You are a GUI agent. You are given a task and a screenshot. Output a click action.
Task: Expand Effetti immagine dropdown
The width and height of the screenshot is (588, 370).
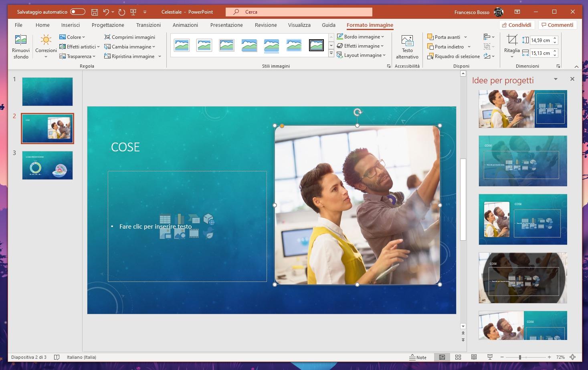pos(360,46)
